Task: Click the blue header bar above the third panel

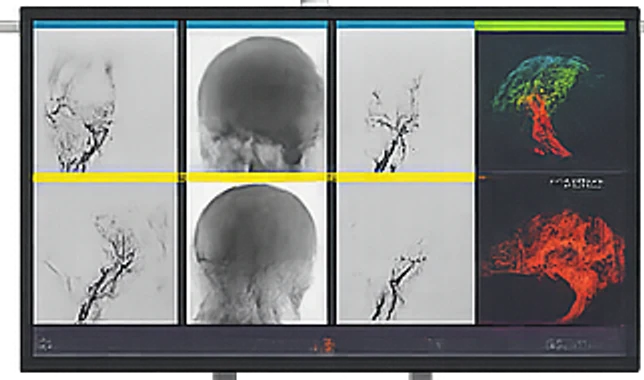Action: pos(405,25)
